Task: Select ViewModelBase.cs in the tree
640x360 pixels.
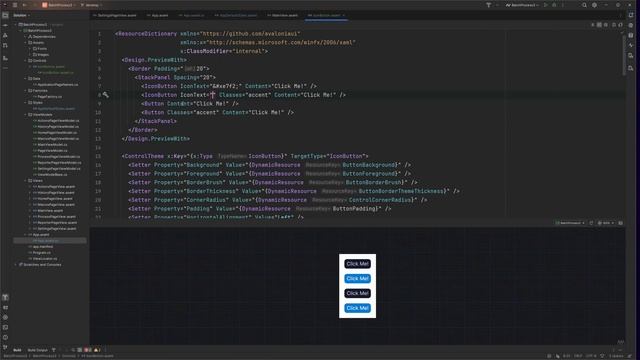Action: [52, 175]
